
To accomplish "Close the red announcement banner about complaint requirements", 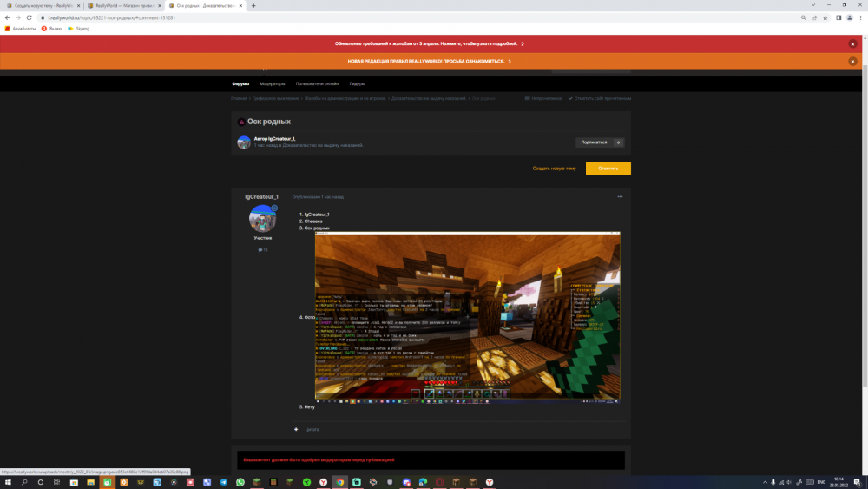I will 852,43.
